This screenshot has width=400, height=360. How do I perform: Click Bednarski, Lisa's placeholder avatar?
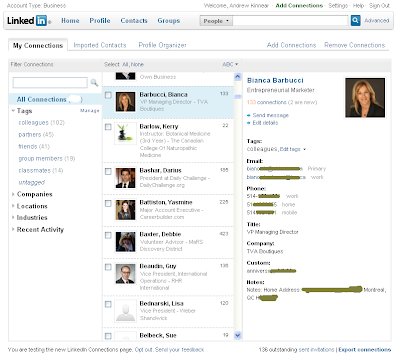pyautogui.click(x=125, y=311)
